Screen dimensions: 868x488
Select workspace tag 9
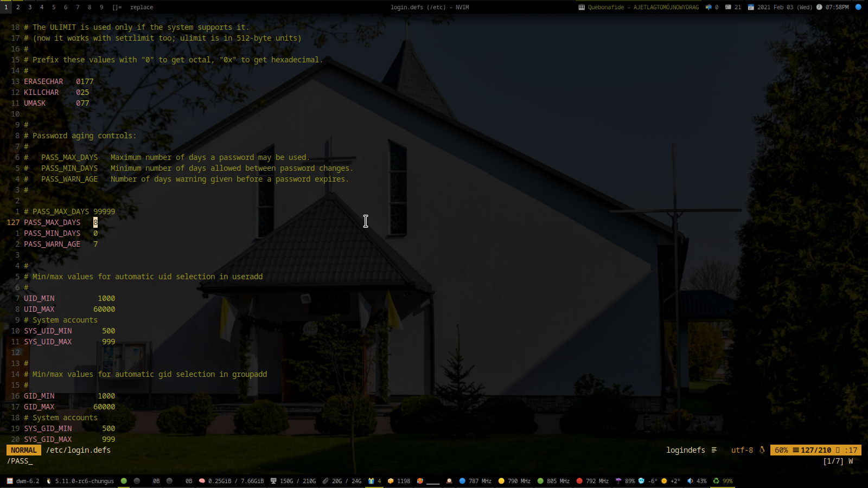101,7
